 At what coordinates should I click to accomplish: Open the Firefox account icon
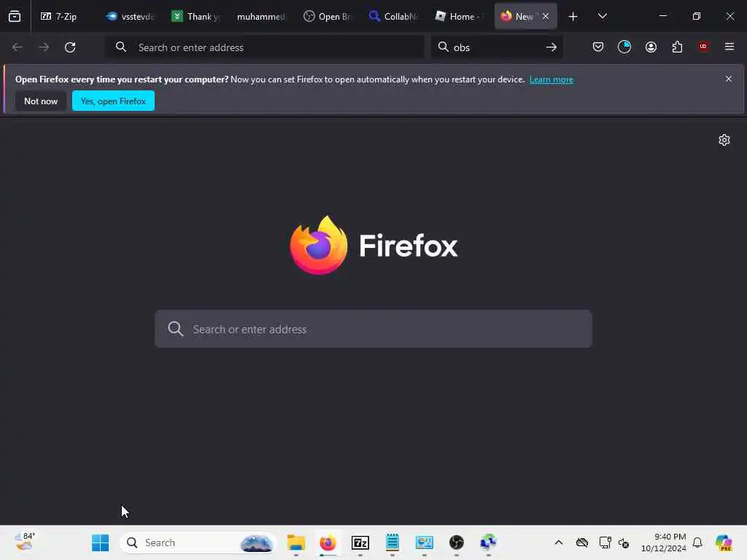[x=651, y=47]
